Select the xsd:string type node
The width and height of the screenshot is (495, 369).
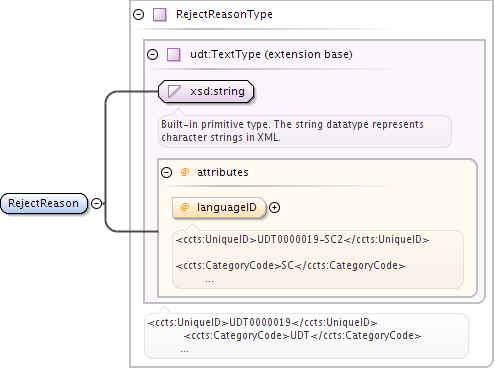pyautogui.click(x=206, y=91)
